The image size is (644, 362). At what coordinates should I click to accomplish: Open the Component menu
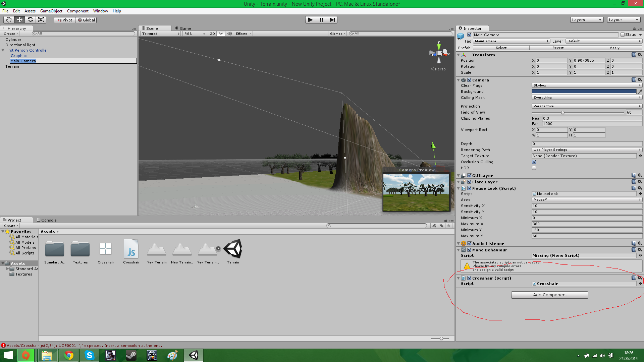(78, 11)
